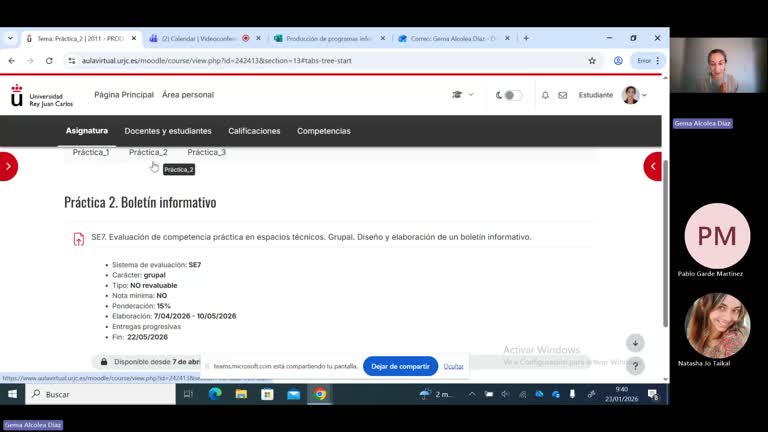Viewport: 768px width, 432px height.
Task: Click the red left drawer arrow
Action: tap(8, 166)
